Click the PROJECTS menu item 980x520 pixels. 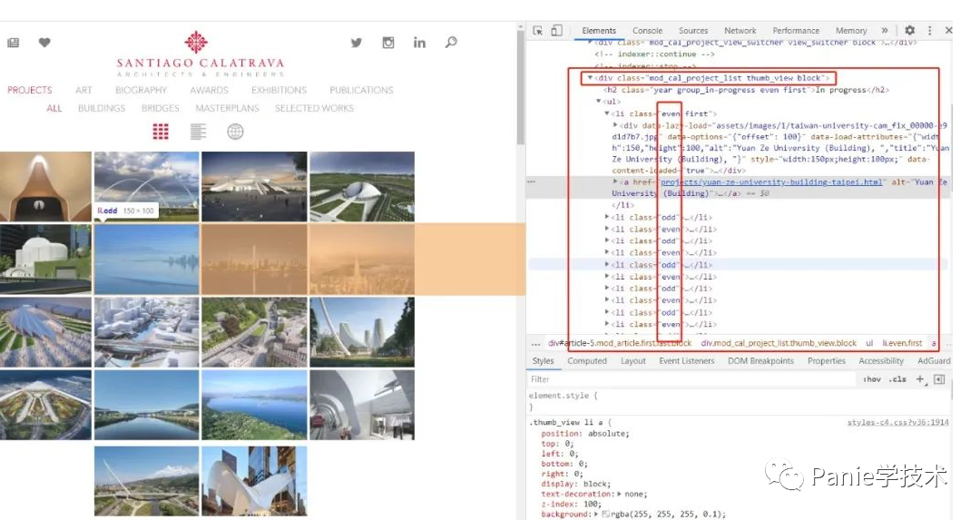pyautogui.click(x=30, y=90)
